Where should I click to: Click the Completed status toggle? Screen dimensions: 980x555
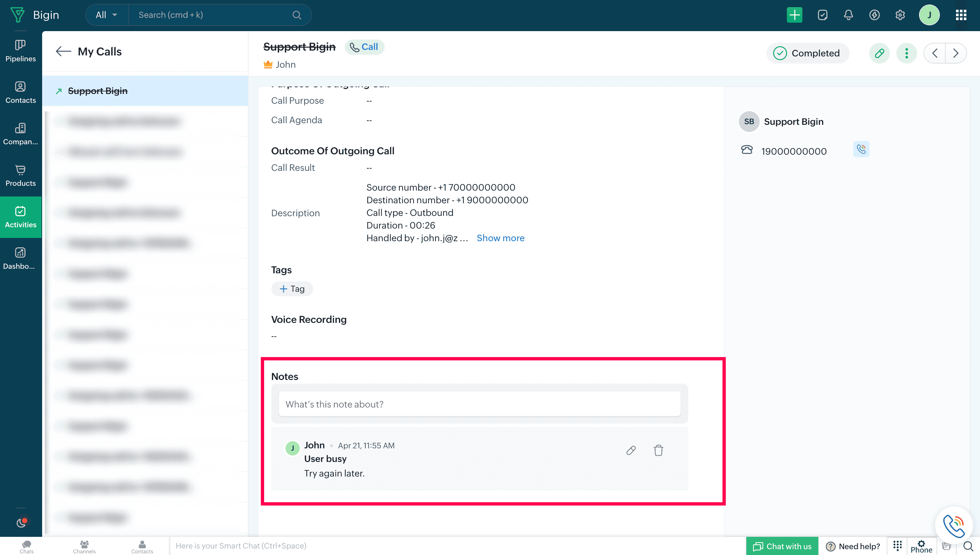click(807, 53)
